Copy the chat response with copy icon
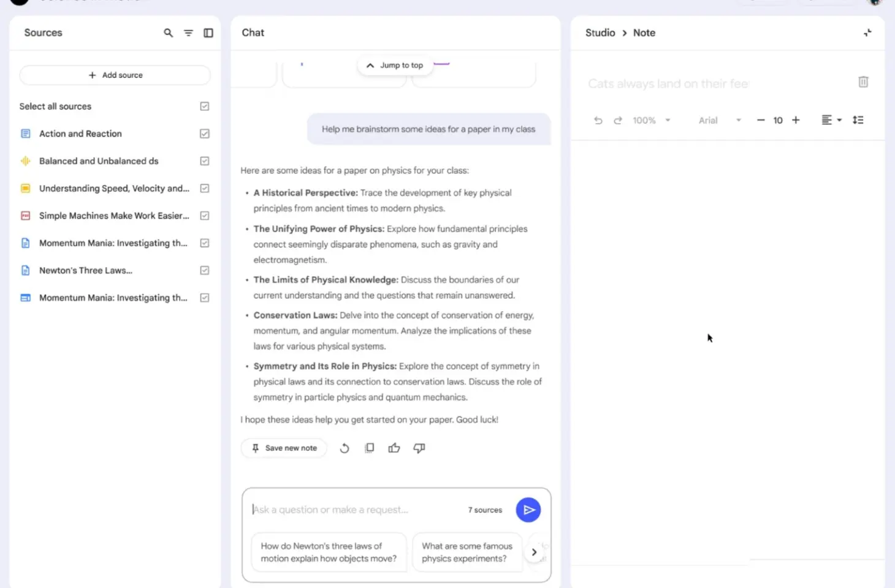The height and width of the screenshot is (588, 895). click(369, 448)
